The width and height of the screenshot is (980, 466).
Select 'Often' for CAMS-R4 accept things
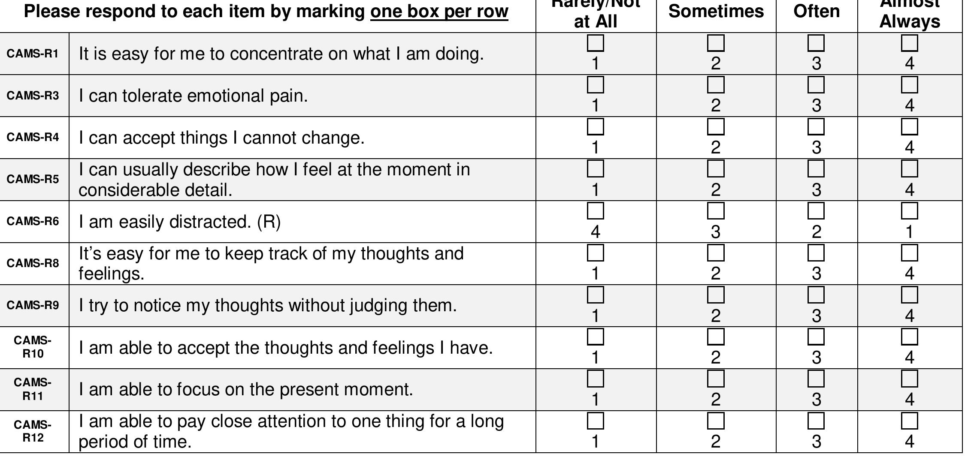coord(816,126)
